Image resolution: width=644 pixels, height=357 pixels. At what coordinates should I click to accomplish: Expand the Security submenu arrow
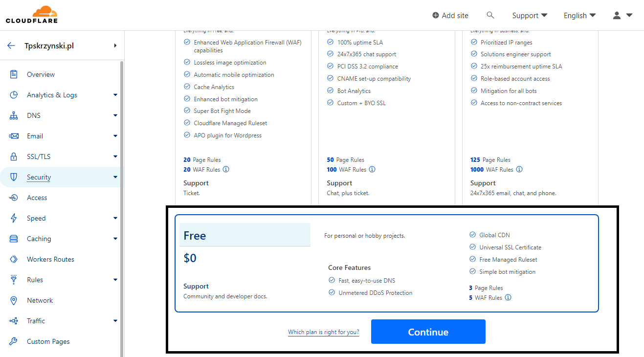115,177
